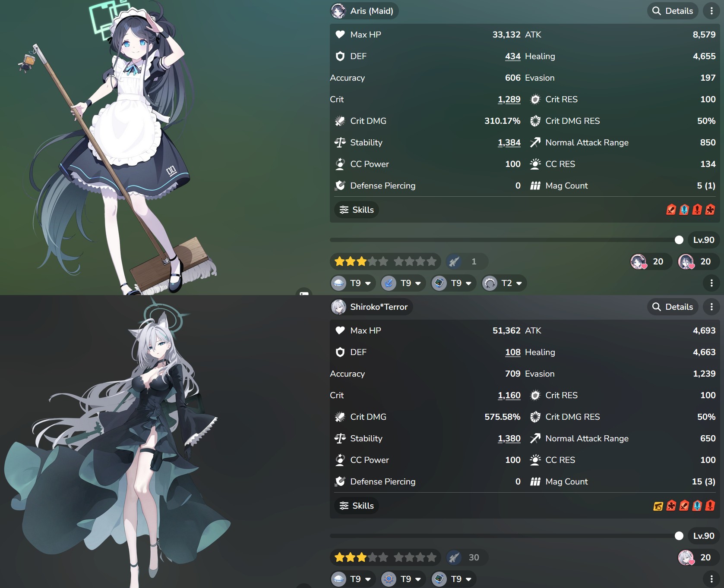This screenshot has width=724, height=588.
Task: Click Shiroko*Terror underlined Crit value 1,160
Action: pos(509,395)
